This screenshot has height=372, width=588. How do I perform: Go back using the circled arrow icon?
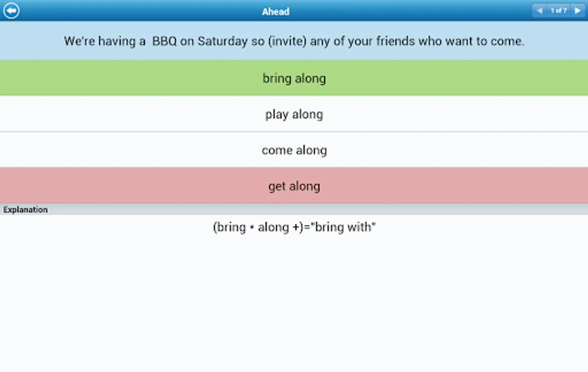[11, 11]
